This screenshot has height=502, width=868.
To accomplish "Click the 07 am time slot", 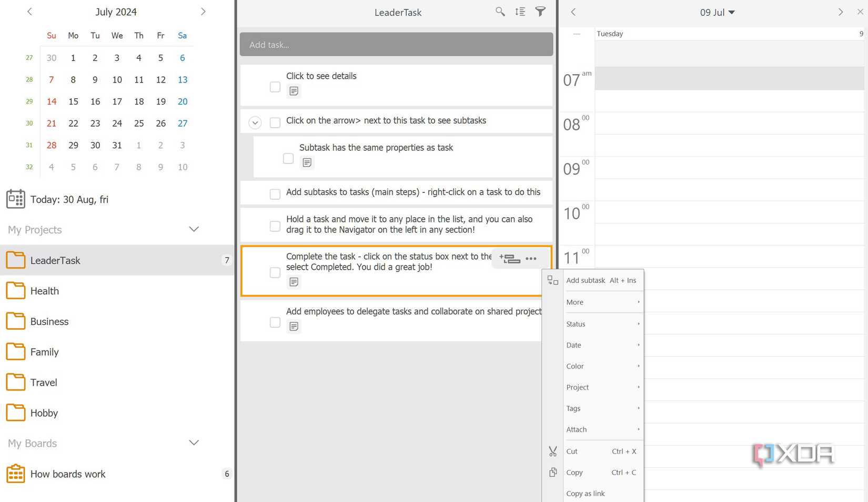I will (x=729, y=78).
